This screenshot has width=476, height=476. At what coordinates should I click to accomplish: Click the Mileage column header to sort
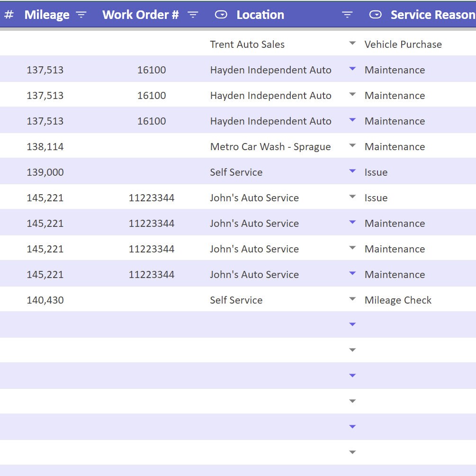pyautogui.click(x=46, y=14)
